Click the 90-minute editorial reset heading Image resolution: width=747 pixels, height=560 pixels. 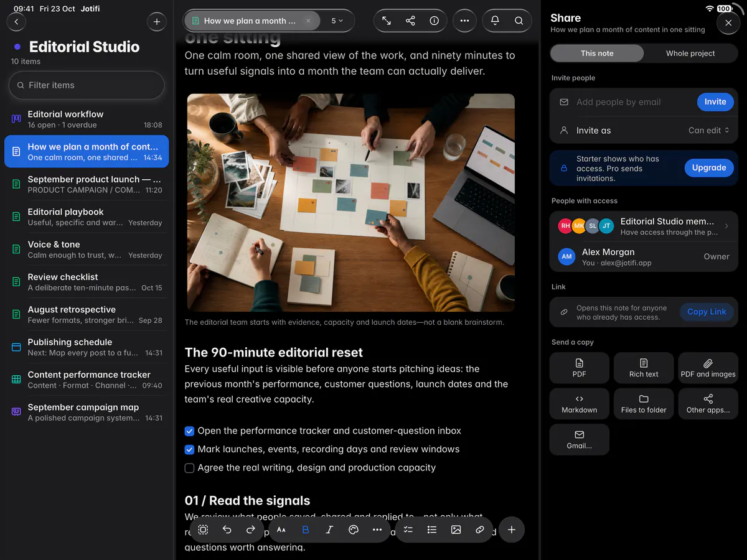coord(274,352)
